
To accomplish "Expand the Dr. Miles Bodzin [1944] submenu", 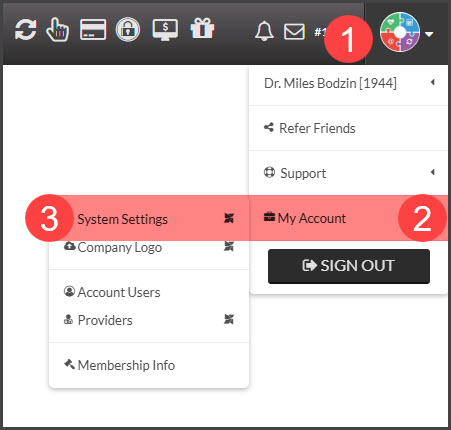I will tap(348, 83).
